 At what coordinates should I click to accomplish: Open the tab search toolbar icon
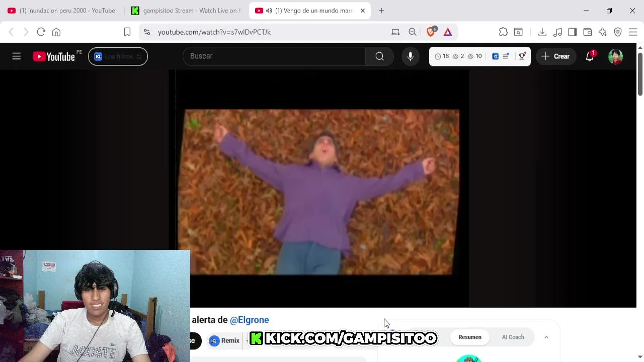tap(518, 32)
